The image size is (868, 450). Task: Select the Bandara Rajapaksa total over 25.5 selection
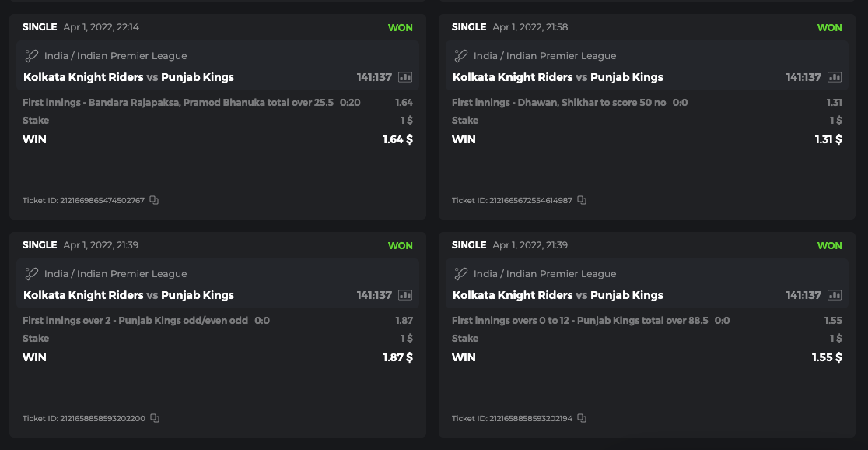click(x=178, y=103)
